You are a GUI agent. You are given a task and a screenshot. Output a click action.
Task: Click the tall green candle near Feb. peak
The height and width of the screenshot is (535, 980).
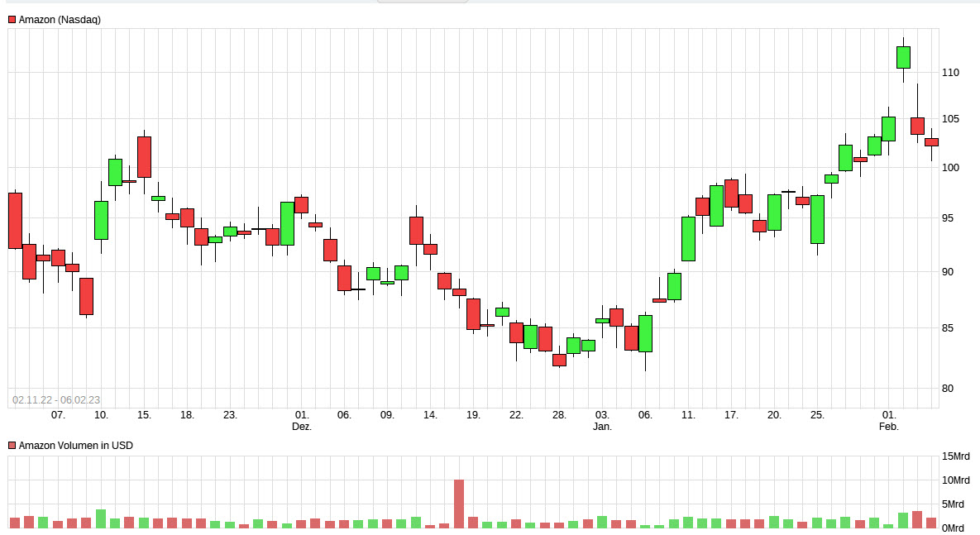903,58
